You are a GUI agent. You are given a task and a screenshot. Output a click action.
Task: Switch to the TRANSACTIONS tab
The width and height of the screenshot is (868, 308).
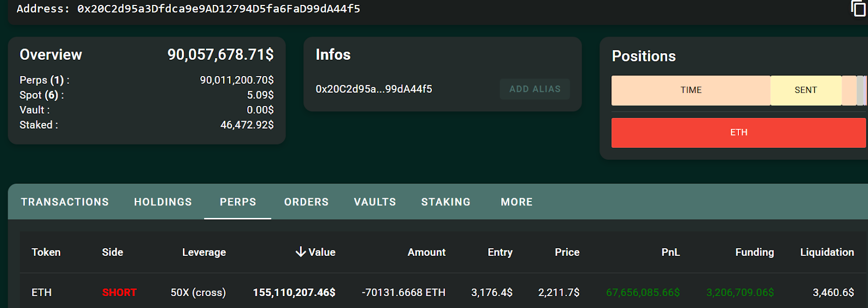coord(65,202)
